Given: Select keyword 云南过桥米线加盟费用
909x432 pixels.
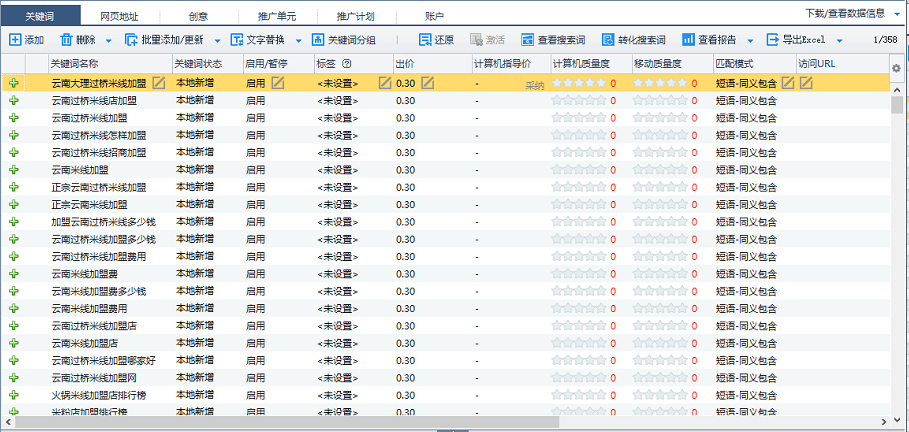Looking at the screenshot, I should [99, 256].
